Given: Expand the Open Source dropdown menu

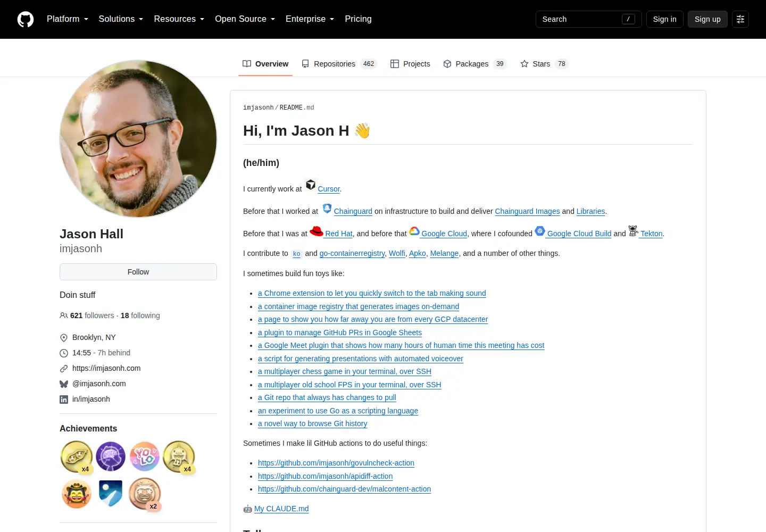Looking at the screenshot, I should [x=245, y=19].
